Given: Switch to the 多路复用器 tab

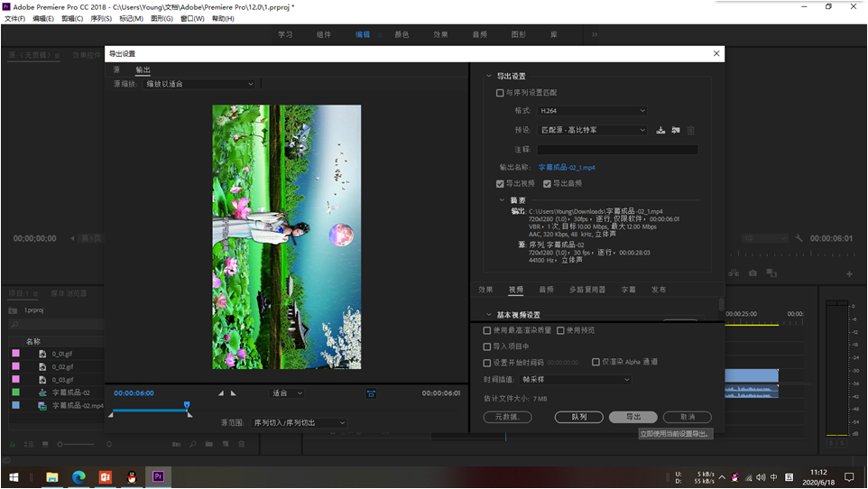Looking at the screenshot, I should (x=586, y=290).
